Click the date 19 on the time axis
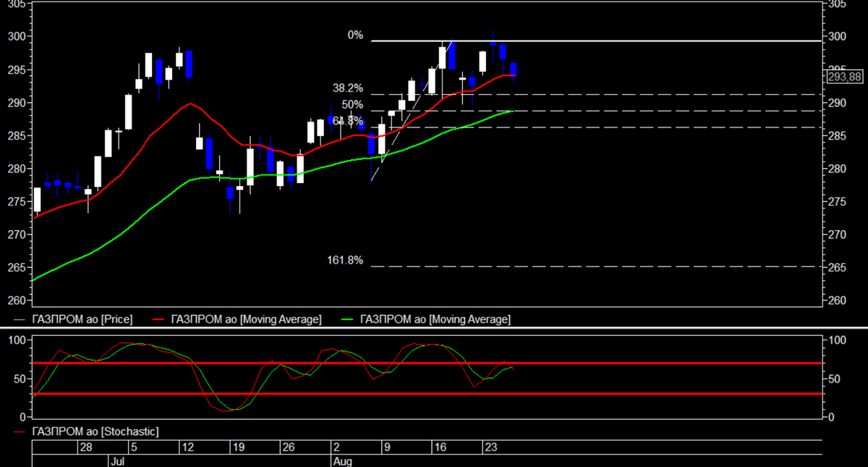 [237, 447]
